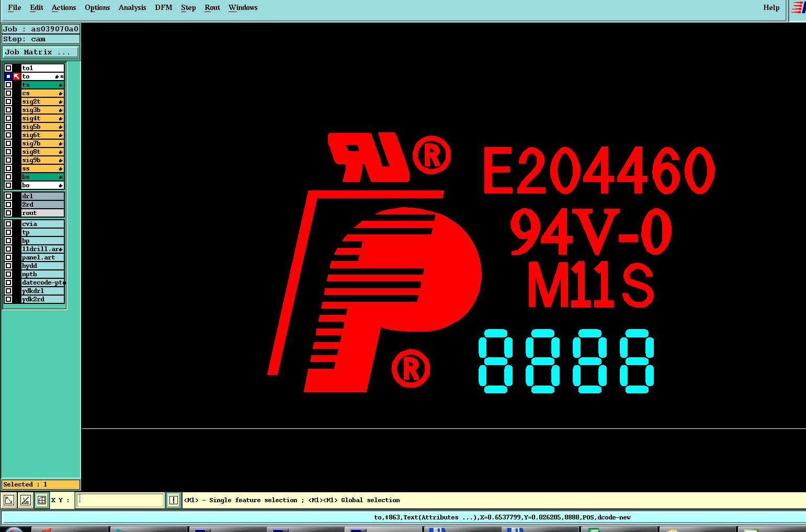The image size is (806, 532).
Task: Toggle display checkbox for layer to1
Action: tap(8, 68)
